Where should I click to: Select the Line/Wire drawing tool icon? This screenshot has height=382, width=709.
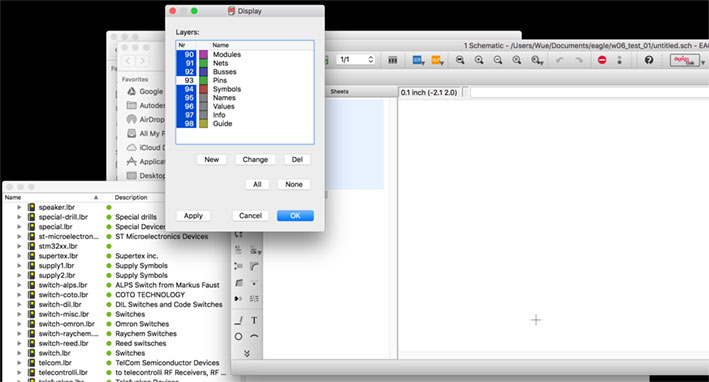pos(238,321)
